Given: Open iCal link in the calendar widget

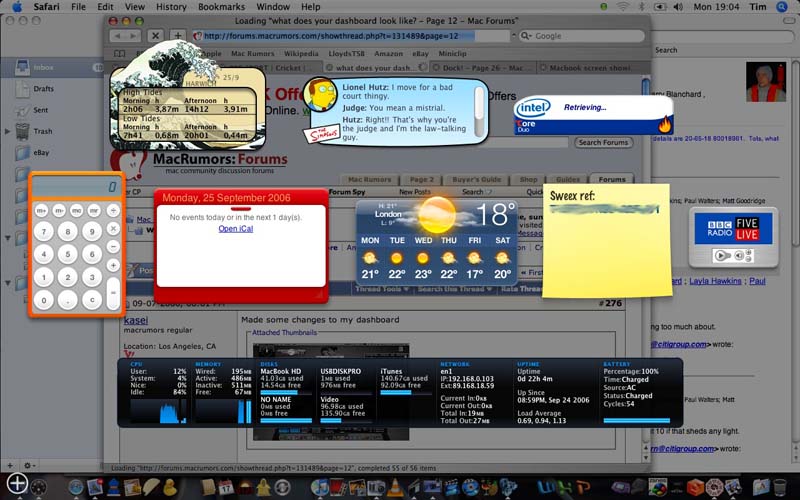Looking at the screenshot, I should (x=236, y=229).
